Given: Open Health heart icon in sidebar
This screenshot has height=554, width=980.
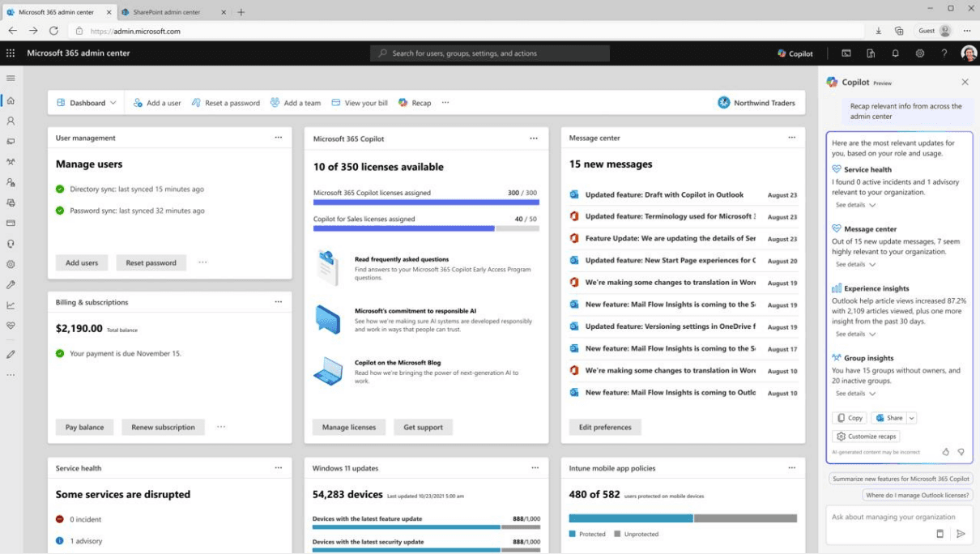Looking at the screenshot, I should tap(11, 326).
